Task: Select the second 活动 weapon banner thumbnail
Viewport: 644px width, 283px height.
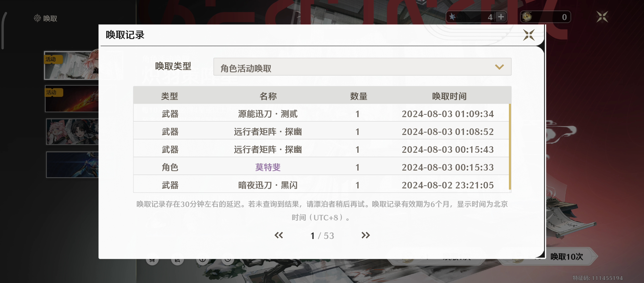Action: (x=72, y=99)
